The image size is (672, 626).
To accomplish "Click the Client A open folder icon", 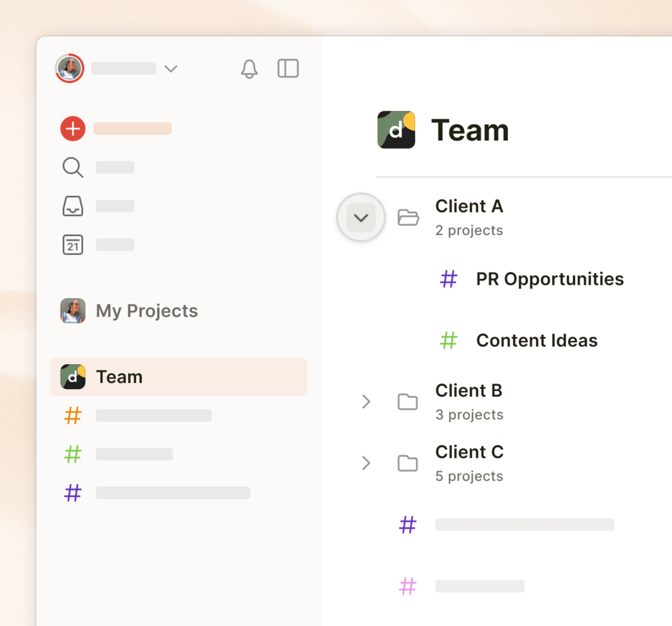I will tap(408, 218).
